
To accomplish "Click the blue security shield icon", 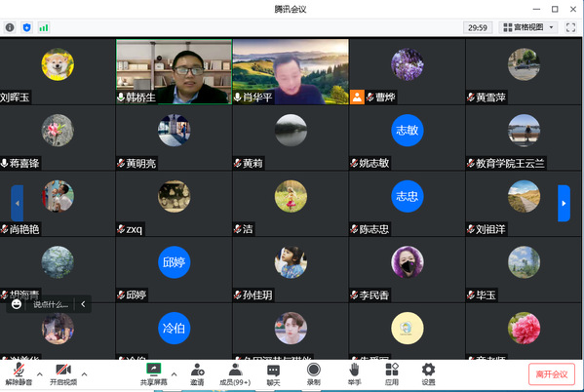I will tap(27, 27).
